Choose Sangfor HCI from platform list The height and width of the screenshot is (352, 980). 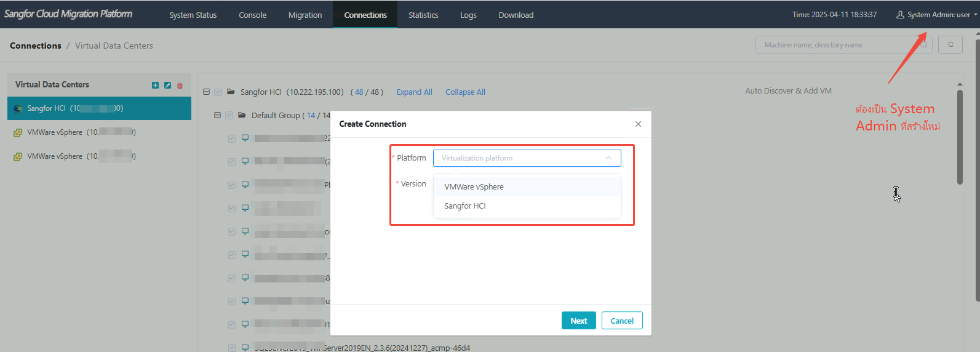527,206
